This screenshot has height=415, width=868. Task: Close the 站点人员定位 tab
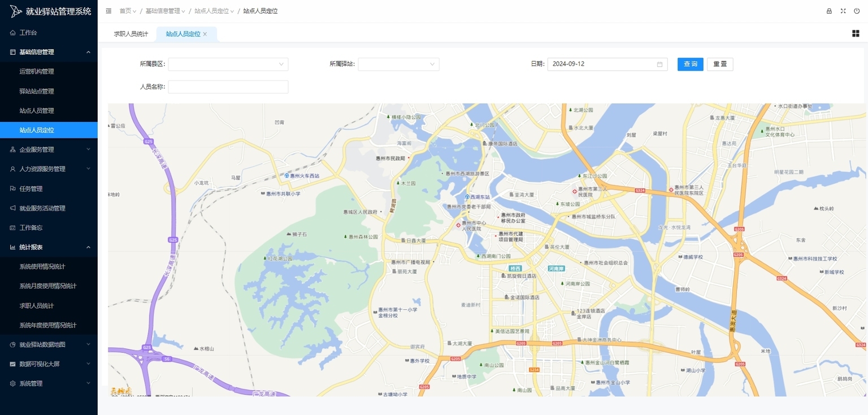pyautogui.click(x=205, y=34)
